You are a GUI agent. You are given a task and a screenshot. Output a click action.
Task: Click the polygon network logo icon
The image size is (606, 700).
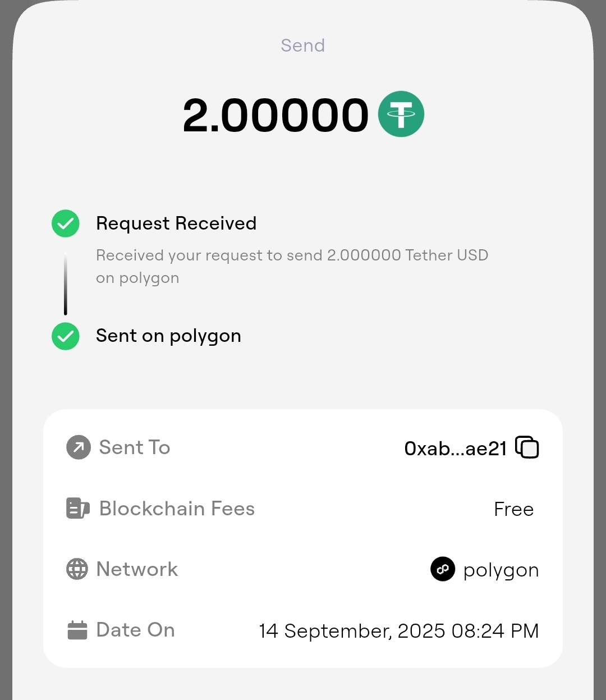(443, 569)
